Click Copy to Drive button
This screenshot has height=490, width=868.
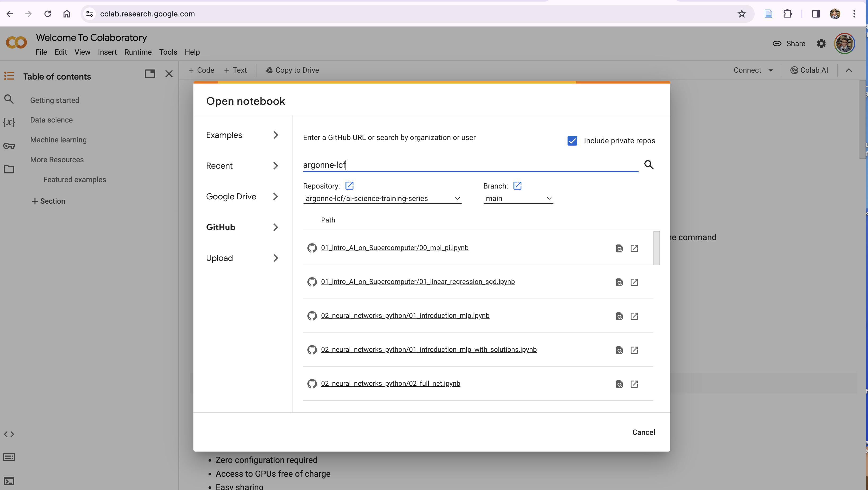click(x=292, y=70)
